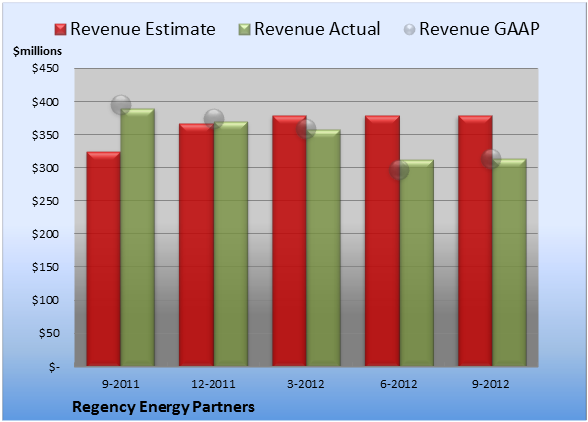Select the GAAP marker for 9-2011
The width and height of the screenshot is (588, 422).
(121, 105)
